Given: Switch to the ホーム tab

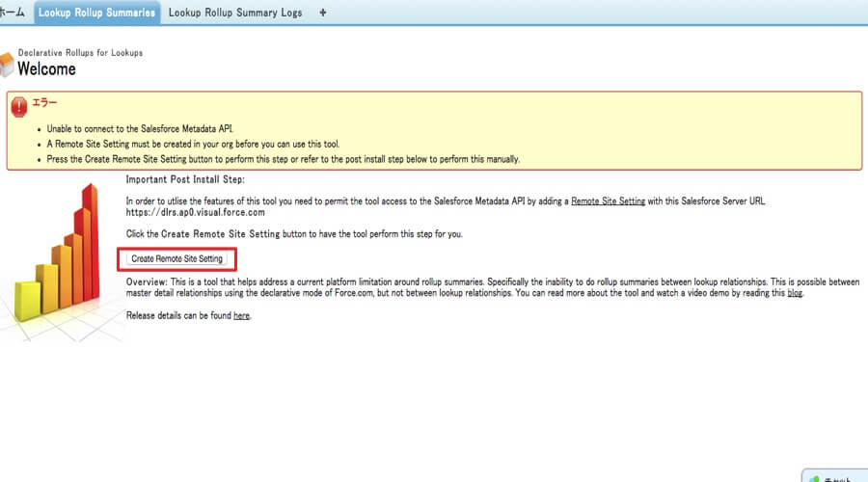Looking at the screenshot, I should pyautogui.click(x=13, y=13).
